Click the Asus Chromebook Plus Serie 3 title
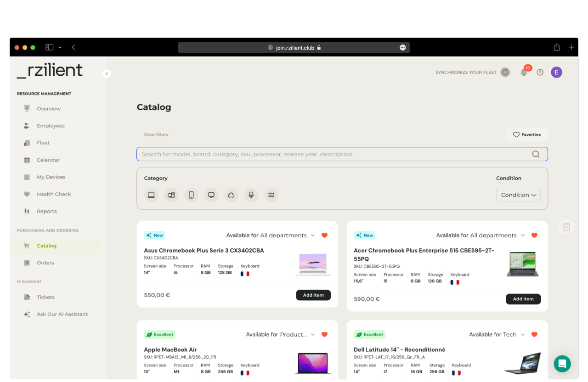The image size is (588, 382). tap(204, 251)
